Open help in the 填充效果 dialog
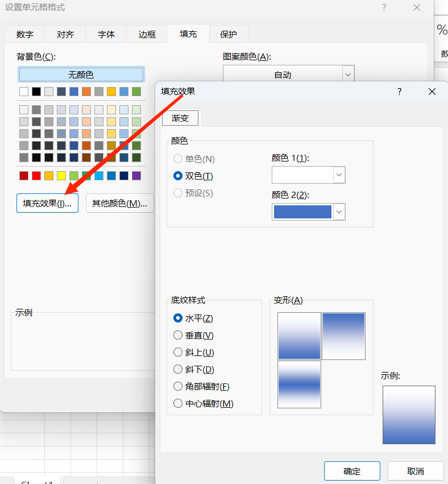 [x=399, y=92]
